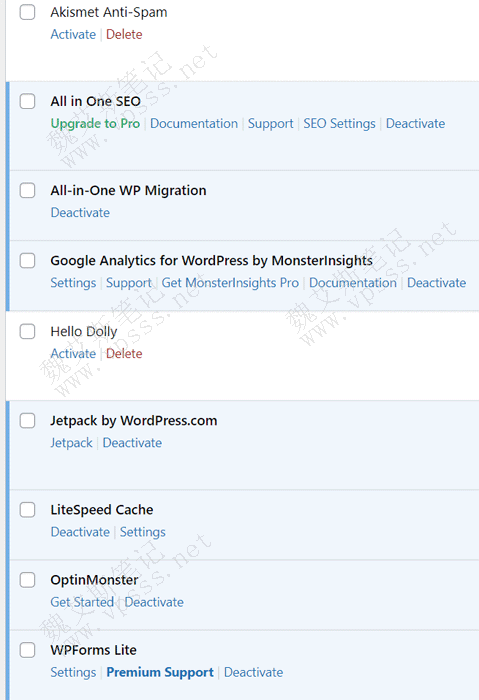Tick the Jetpack by WordPress.com checkbox

point(27,421)
